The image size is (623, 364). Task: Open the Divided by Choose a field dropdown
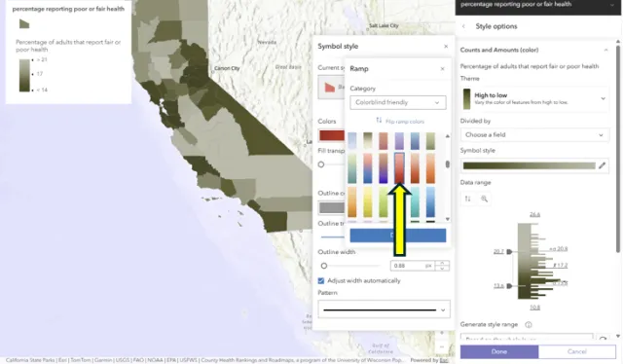(534, 135)
